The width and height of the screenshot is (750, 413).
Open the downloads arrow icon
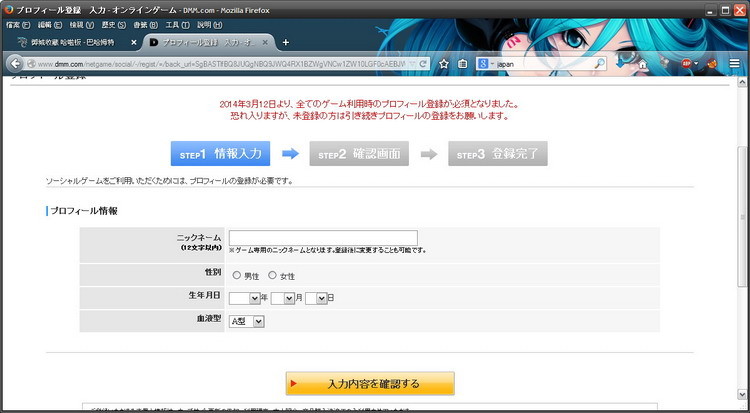620,64
